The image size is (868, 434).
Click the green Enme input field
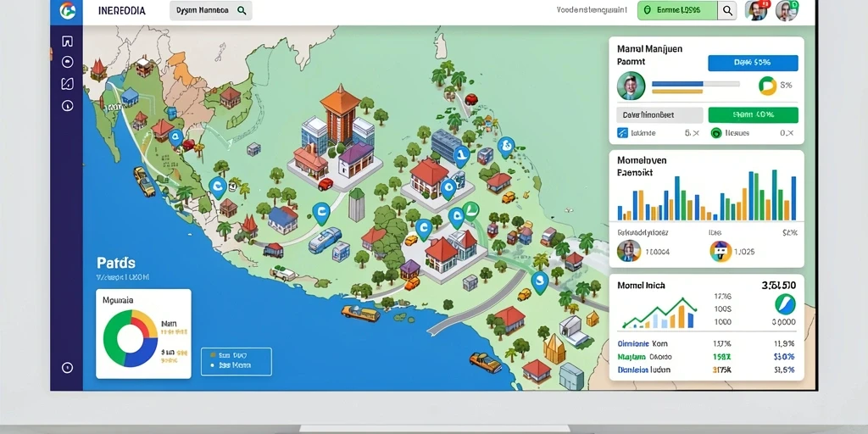tap(677, 10)
